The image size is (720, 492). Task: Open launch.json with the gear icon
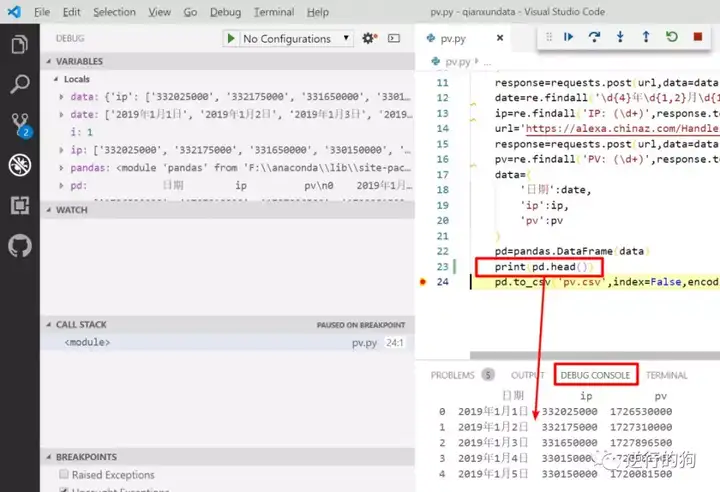369,38
